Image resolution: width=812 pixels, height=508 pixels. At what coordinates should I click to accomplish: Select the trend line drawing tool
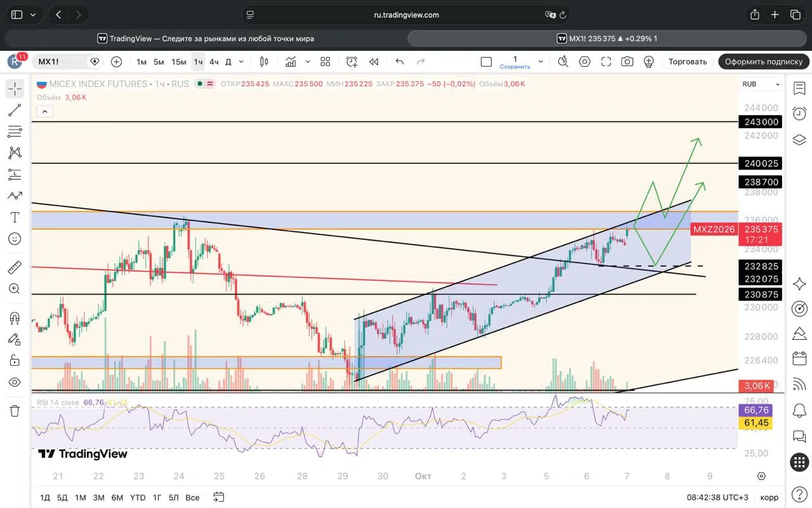(15, 110)
